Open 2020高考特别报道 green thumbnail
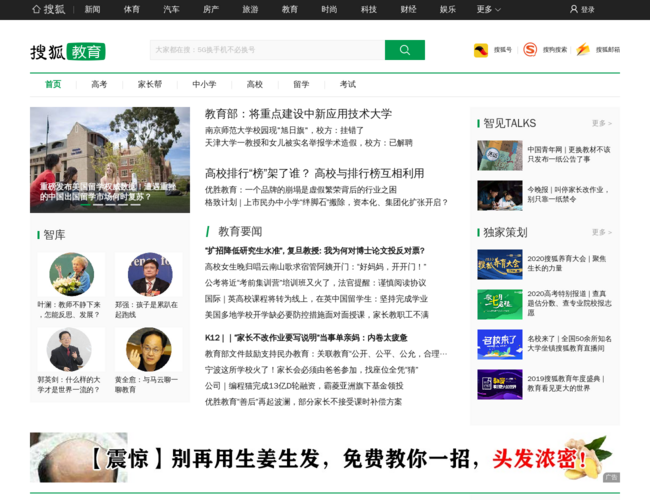Screen dimensions: 650x500 point(500,304)
